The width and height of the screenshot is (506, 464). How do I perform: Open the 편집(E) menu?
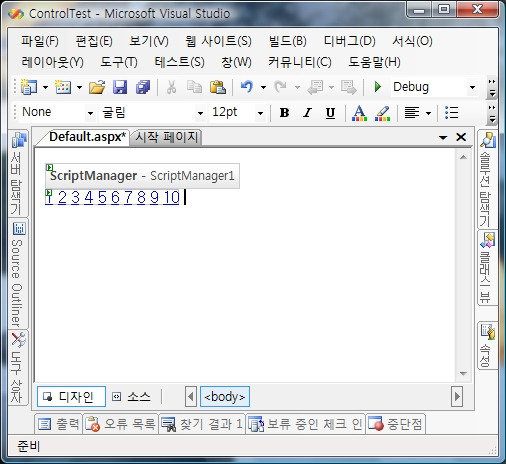pyautogui.click(x=94, y=41)
